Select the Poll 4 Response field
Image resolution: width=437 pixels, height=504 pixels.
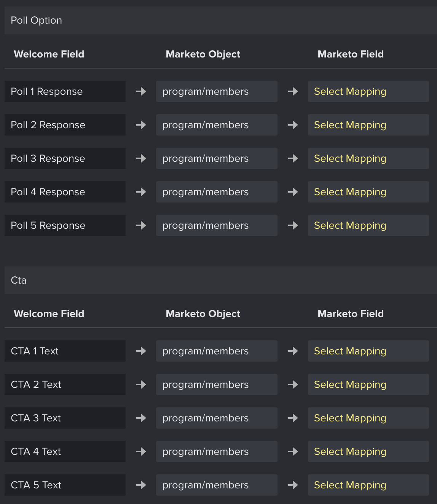coord(65,192)
